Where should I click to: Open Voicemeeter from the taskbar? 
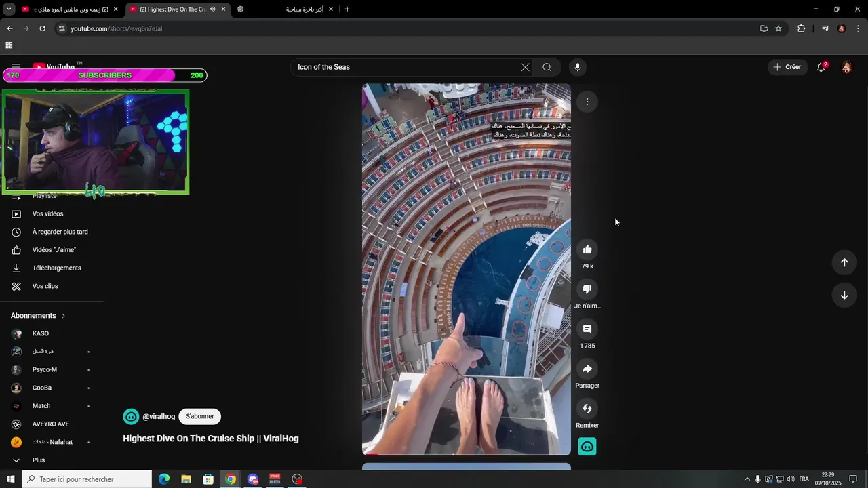click(275, 479)
